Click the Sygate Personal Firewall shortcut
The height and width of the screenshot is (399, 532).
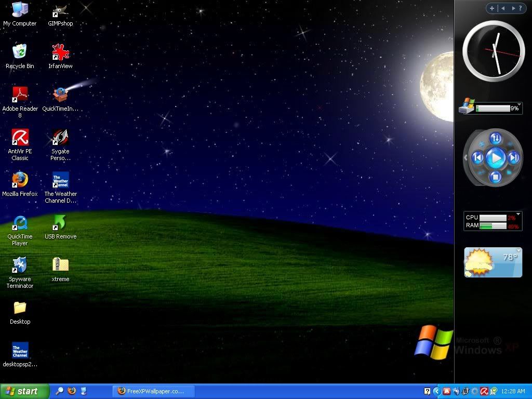point(60,145)
